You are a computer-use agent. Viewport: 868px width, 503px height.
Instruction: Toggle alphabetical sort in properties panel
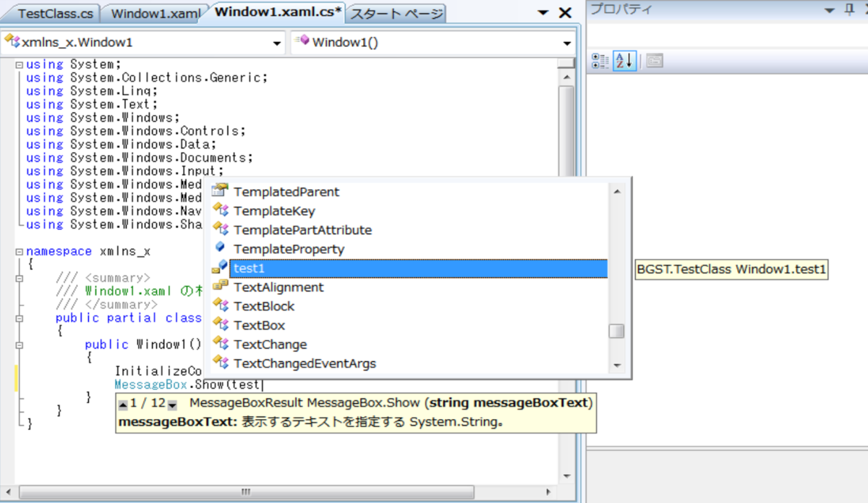624,61
